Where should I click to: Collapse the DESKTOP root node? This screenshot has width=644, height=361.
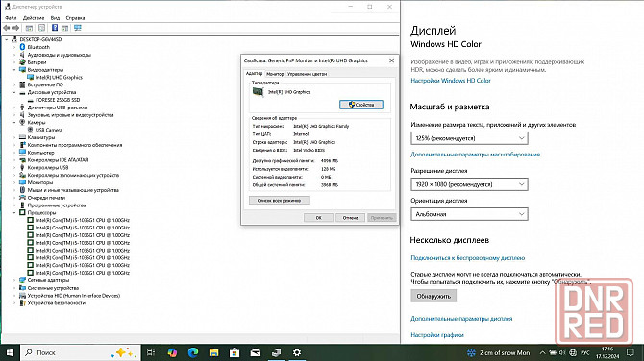(7, 39)
